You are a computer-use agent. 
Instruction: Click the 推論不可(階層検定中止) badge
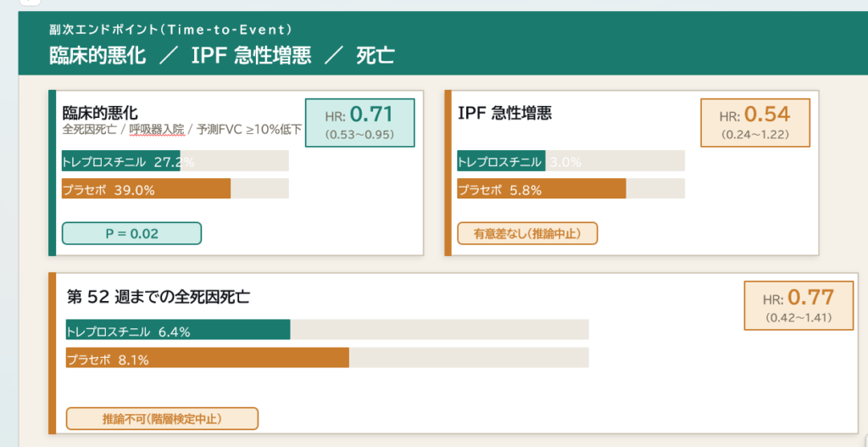pyautogui.click(x=162, y=418)
